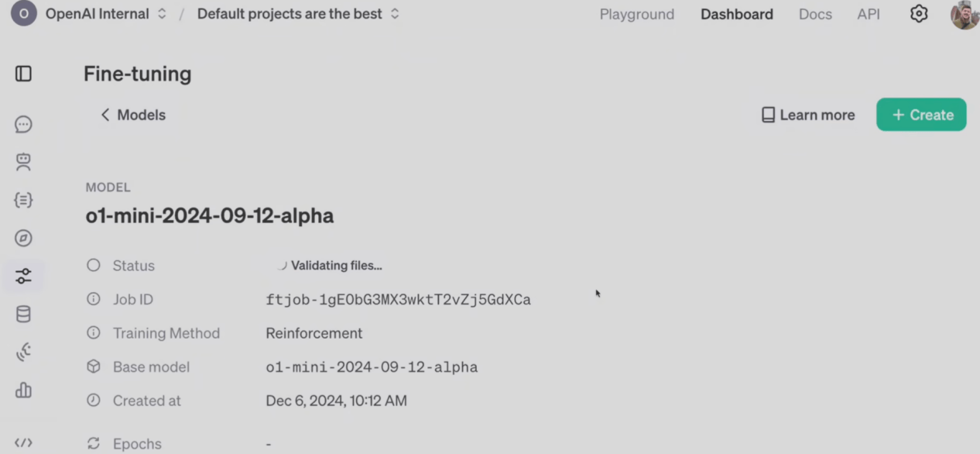Open the user profile avatar
The width and height of the screenshot is (980, 454).
965,14
